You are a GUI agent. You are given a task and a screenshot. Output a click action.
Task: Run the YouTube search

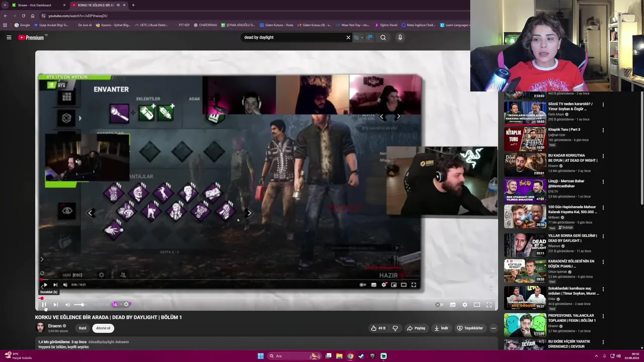pyautogui.click(x=383, y=37)
